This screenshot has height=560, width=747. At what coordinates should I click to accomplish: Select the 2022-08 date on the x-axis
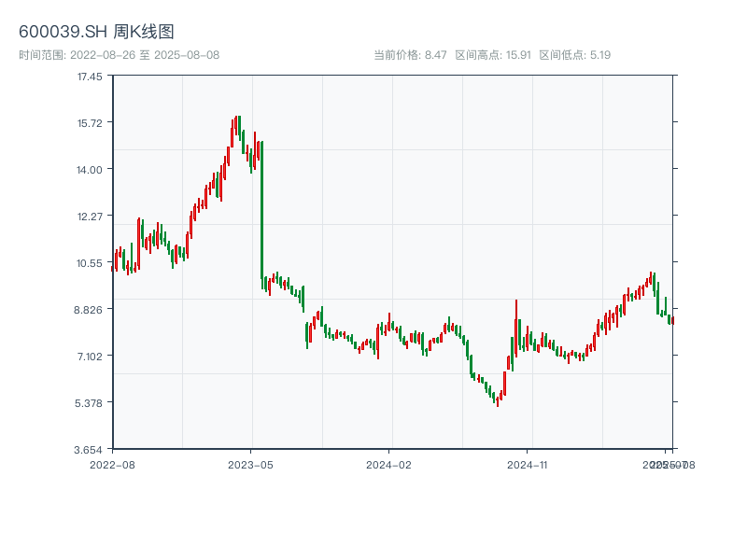[x=112, y=464]
